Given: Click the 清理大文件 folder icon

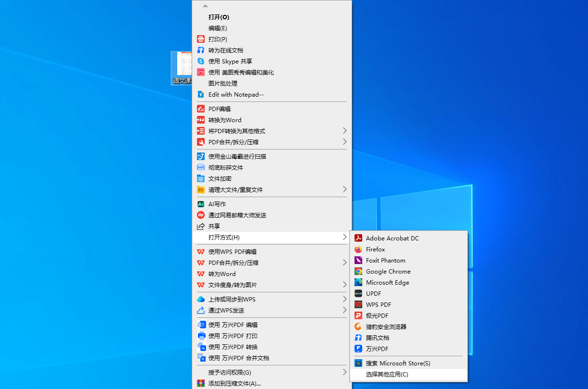Looking at the screenshot, I should coord(201,190).
